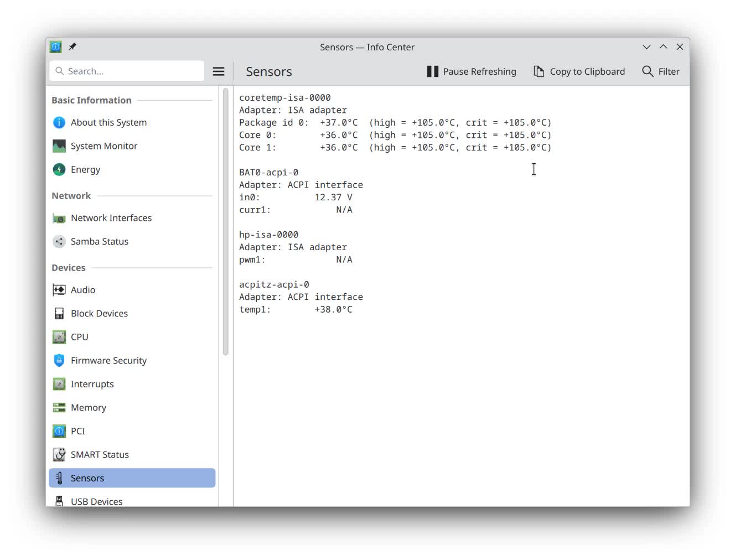
Task: Click the Memory RAM icon
Action: (59, 407)
